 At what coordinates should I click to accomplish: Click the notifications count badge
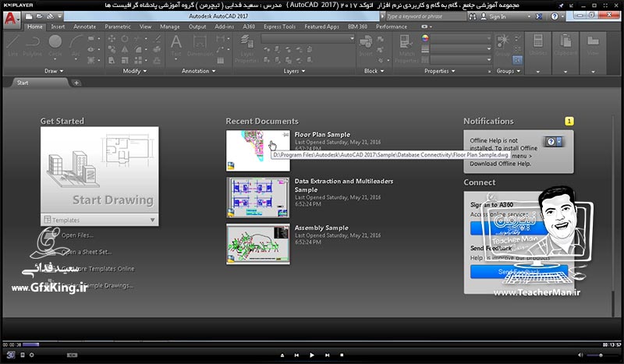click(569, 121)
